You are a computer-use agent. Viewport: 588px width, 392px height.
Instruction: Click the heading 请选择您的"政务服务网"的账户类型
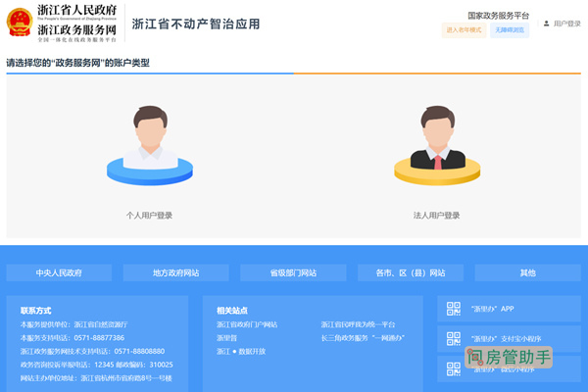[x=78, y=63]
